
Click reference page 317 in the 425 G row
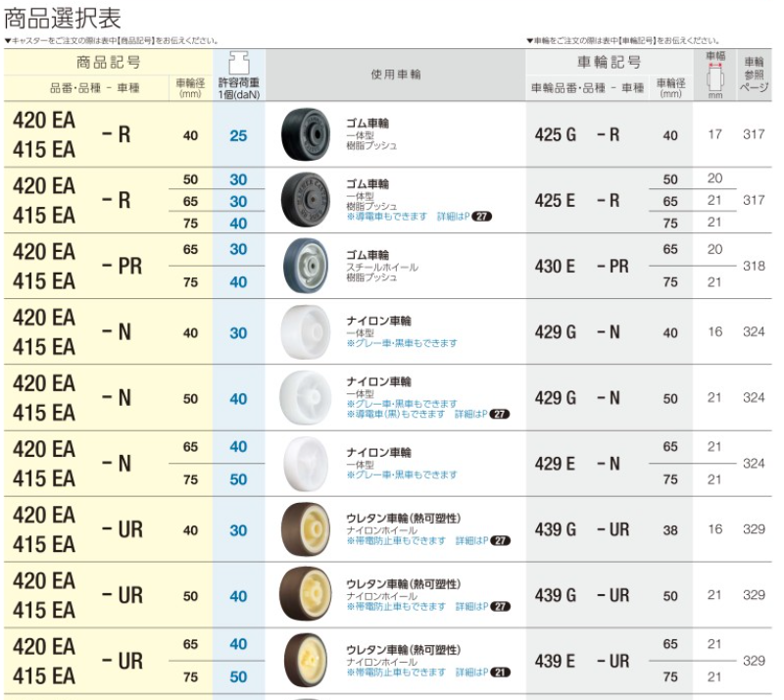(754, 134)
